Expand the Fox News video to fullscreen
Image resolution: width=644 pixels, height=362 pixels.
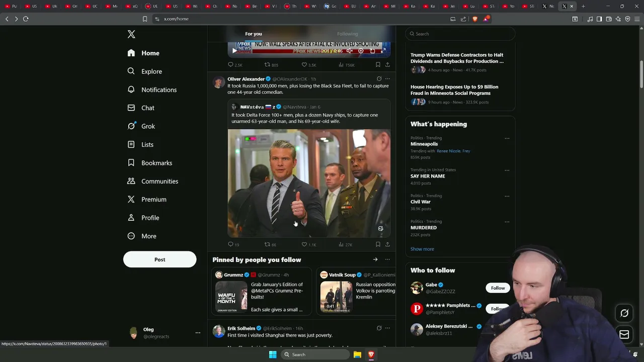[383, 51]
